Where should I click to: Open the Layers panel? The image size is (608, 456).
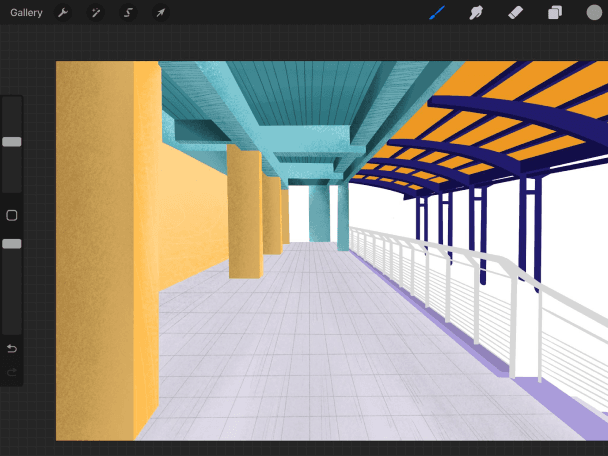tap(554, 13)
